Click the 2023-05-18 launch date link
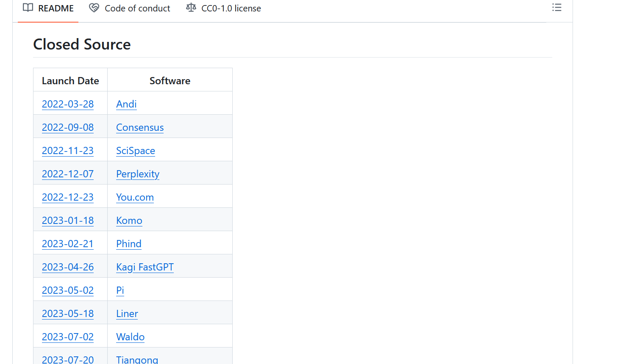 [68, 314]
